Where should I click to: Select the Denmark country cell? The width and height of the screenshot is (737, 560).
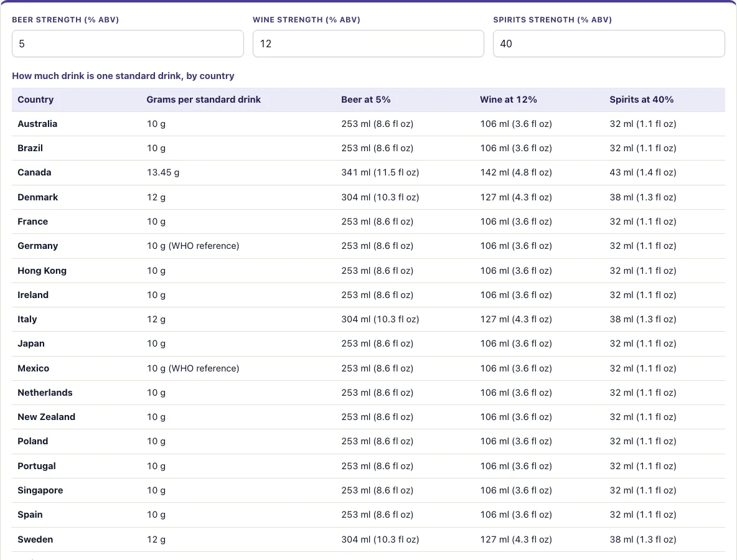[37, 197]
